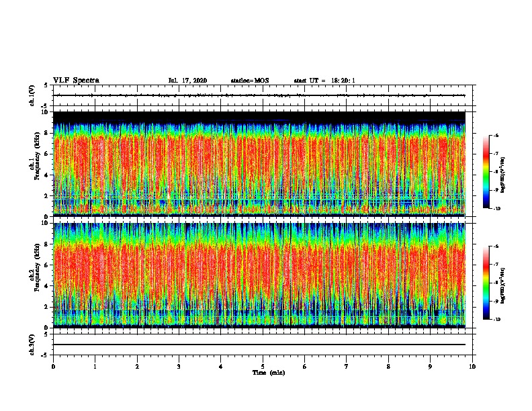532x411 pixels.
Task: Click the "8" kHz tick on ch.1 frequency axis
Action: coord(46,133)
